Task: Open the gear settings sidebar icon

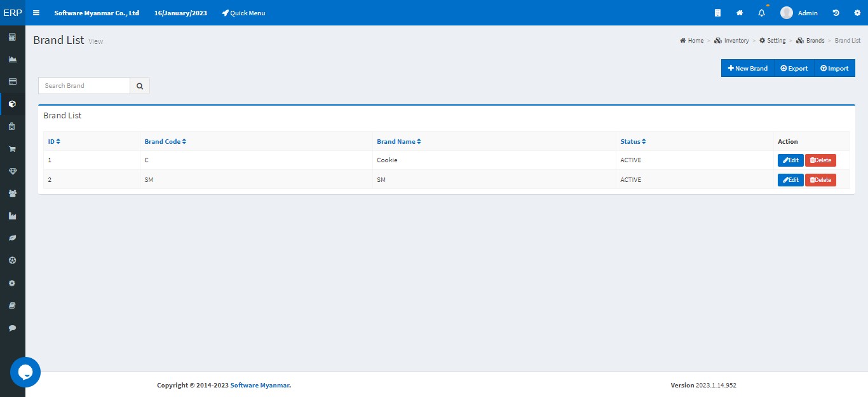Action: point(12,283)
